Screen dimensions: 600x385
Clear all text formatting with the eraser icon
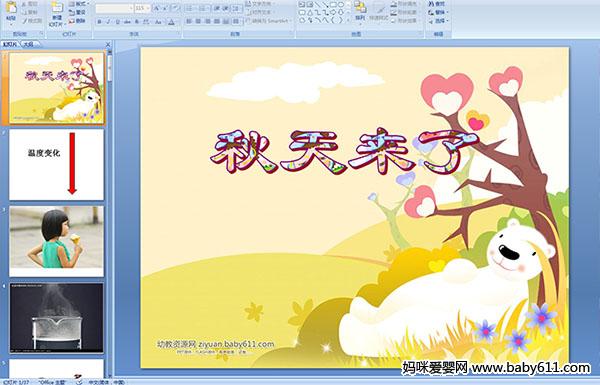(175, 8)
